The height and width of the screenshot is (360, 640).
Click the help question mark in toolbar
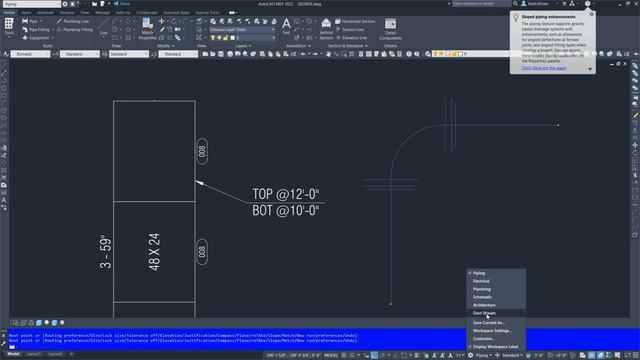pyautogui.click(x=409, y=54)
